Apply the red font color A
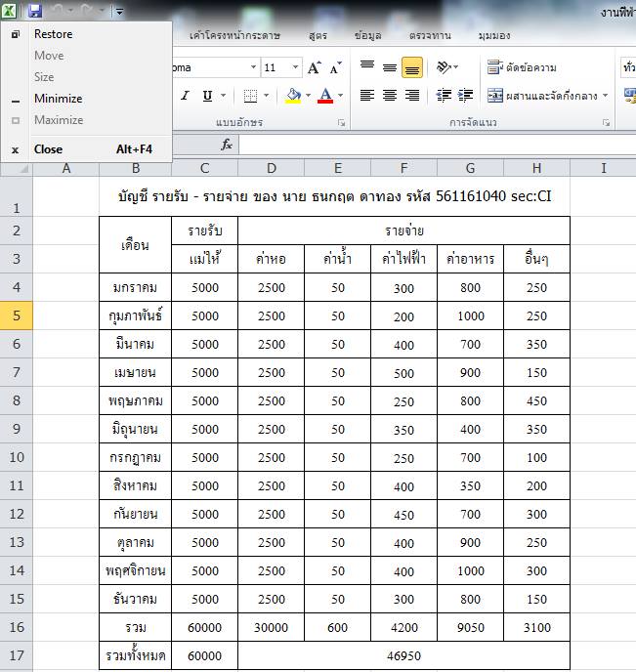This screenshot has width=636, height=672. coord(325,95)
